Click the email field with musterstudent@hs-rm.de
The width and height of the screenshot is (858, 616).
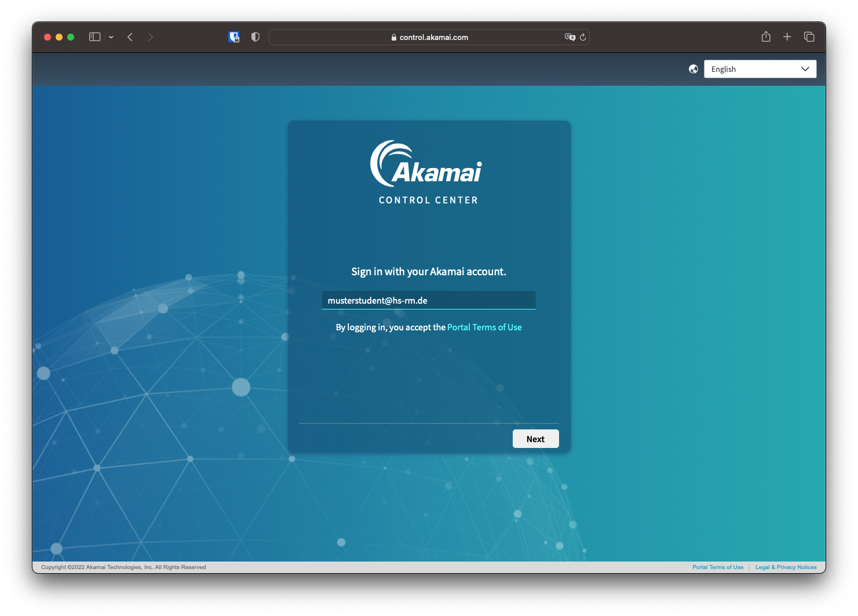tap(429, 300)
